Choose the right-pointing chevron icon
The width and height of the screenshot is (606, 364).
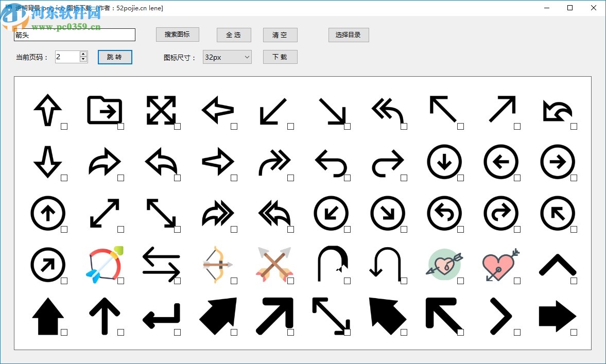(501, 316)
